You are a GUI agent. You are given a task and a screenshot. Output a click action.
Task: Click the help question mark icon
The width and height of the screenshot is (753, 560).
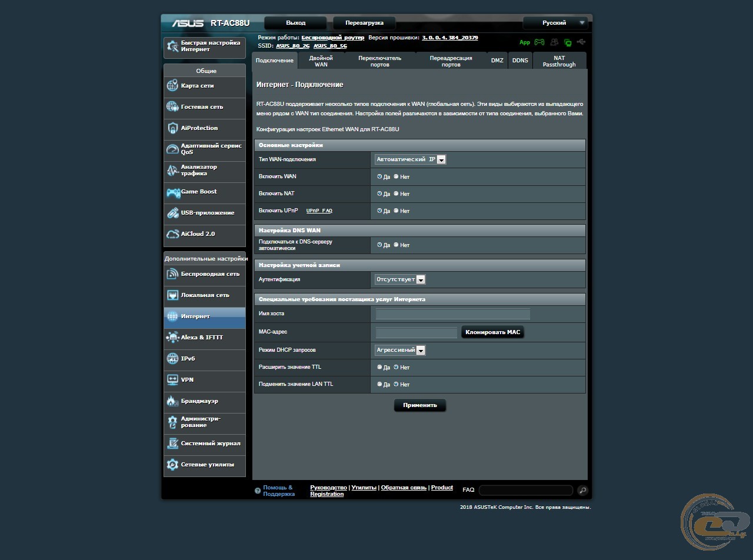[x=258, y=491]
